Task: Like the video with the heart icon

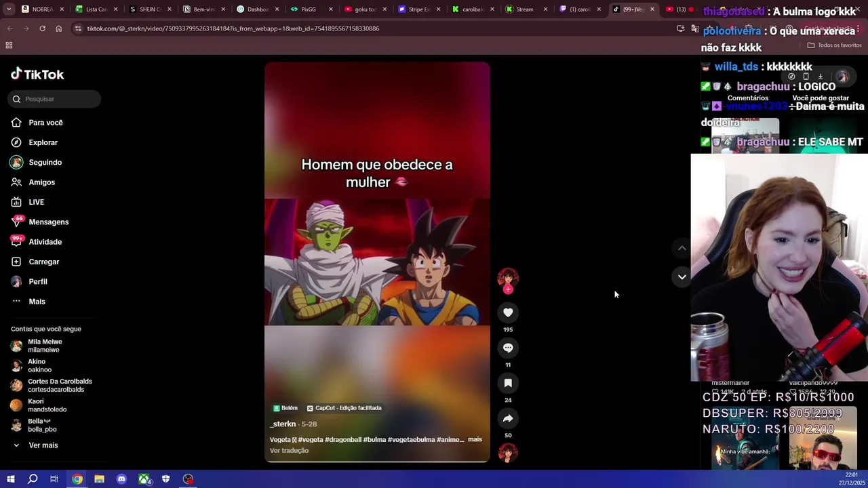Action: [x=508, y=312]
